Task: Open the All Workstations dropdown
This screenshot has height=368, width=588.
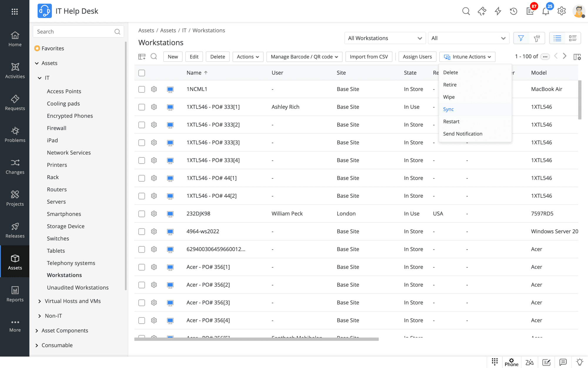Action: tap(385, 38)
